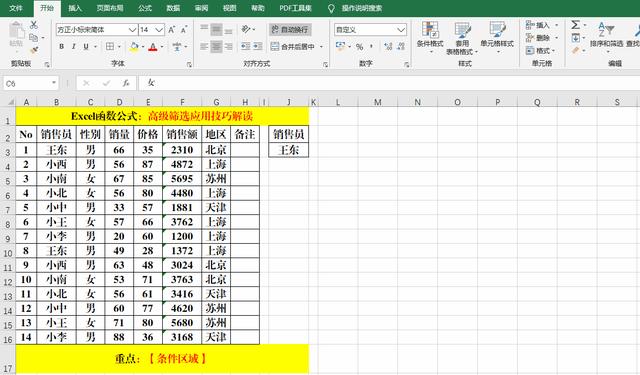
Task: Switch to the 数据 tab
Action: 173,8
